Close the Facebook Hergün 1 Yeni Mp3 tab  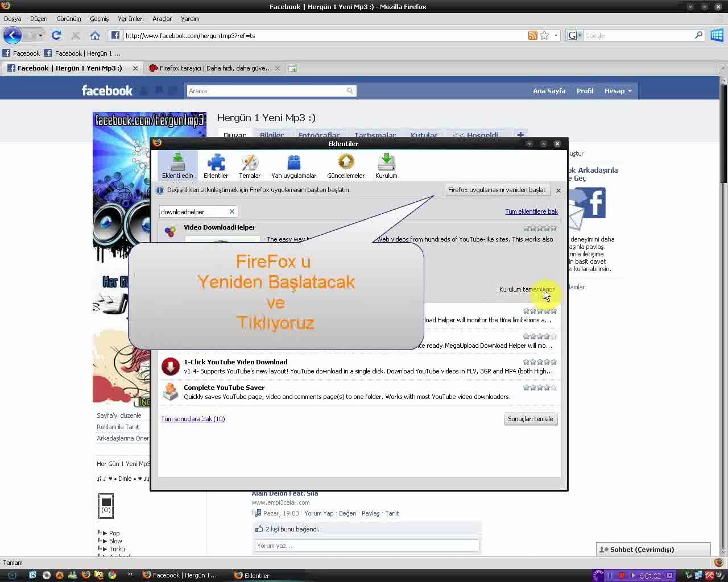[x=135, y=68]
